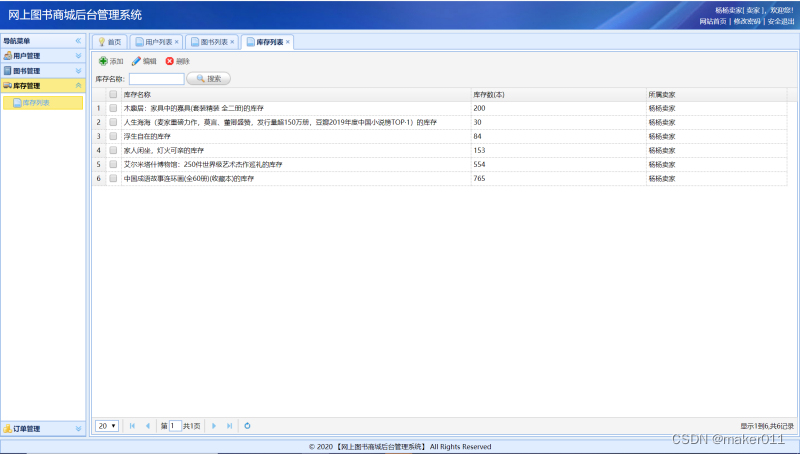Switch to the 首页 tab
The image size is (800, 454).
pos(109,42)
